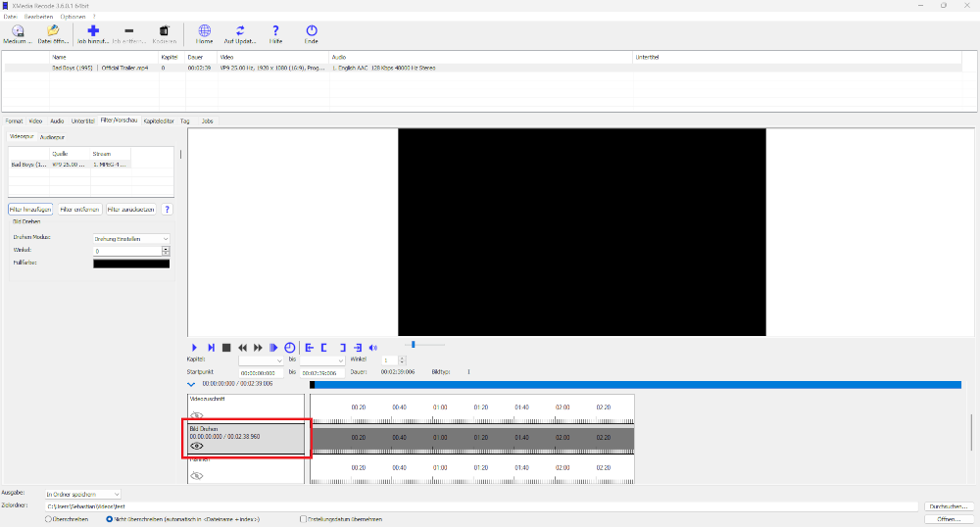Screen dimensions: 980x527
Task: Toggle visibility eye of Bild Drehen filter
Action: pos(197,446)
